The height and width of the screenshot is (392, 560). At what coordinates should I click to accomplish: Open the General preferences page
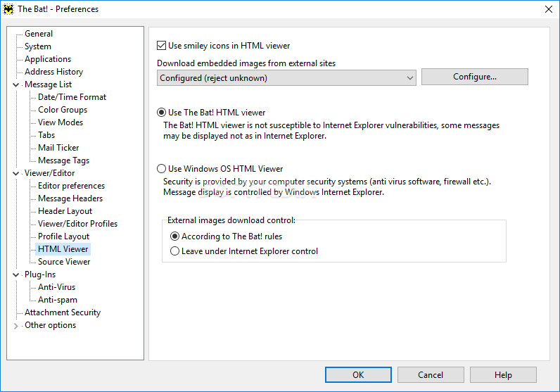tap(39, 34)
